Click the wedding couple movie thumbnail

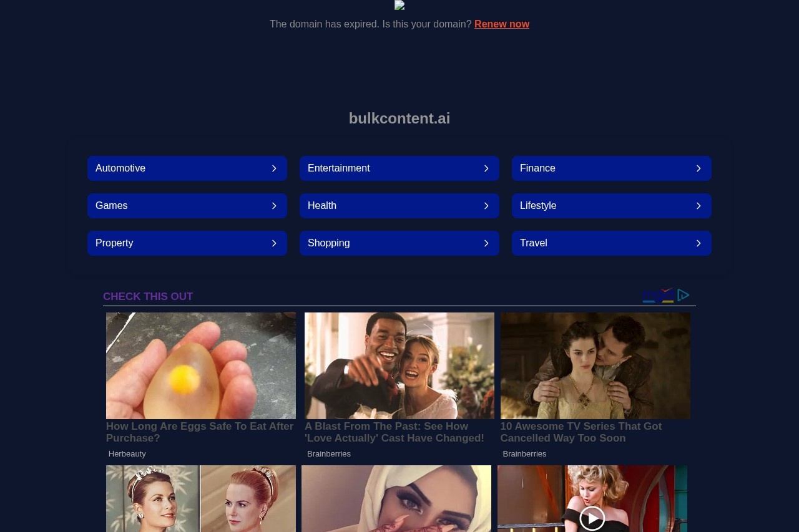click(399, 365)
